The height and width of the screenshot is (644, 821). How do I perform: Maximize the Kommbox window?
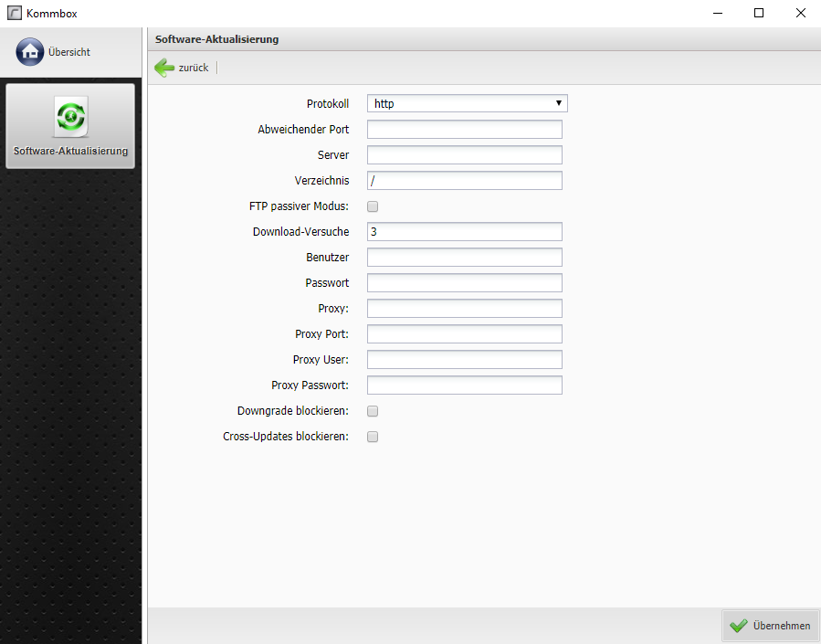[x=758, y=13]
